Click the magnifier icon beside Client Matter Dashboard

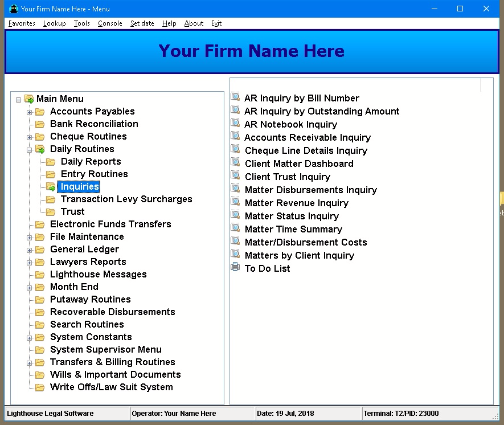(x=235, y=163)
